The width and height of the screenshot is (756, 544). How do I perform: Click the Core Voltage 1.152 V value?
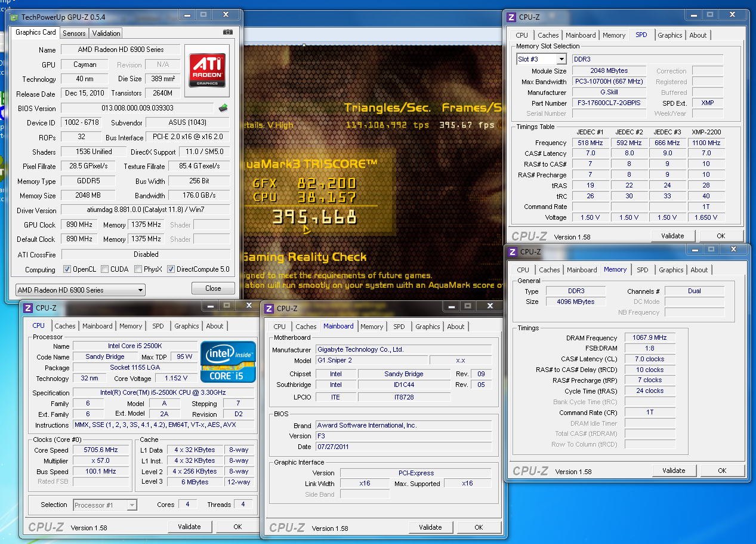[x=175, y=378]
